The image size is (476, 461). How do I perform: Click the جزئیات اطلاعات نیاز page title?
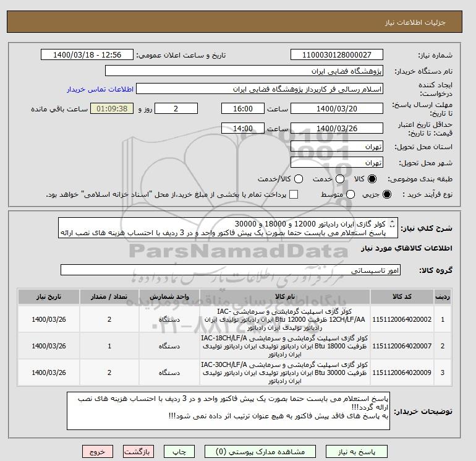pyautogui.click(x=415, y=22)
